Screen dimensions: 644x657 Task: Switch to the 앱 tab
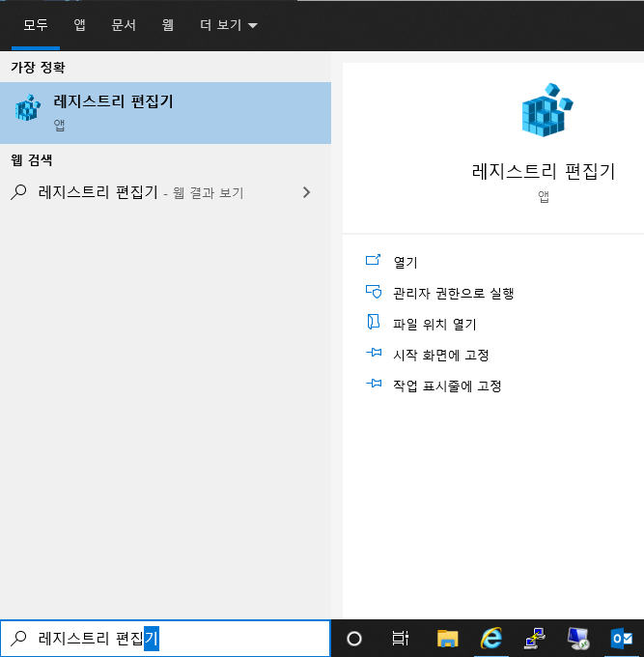click(x=79, y=25)
